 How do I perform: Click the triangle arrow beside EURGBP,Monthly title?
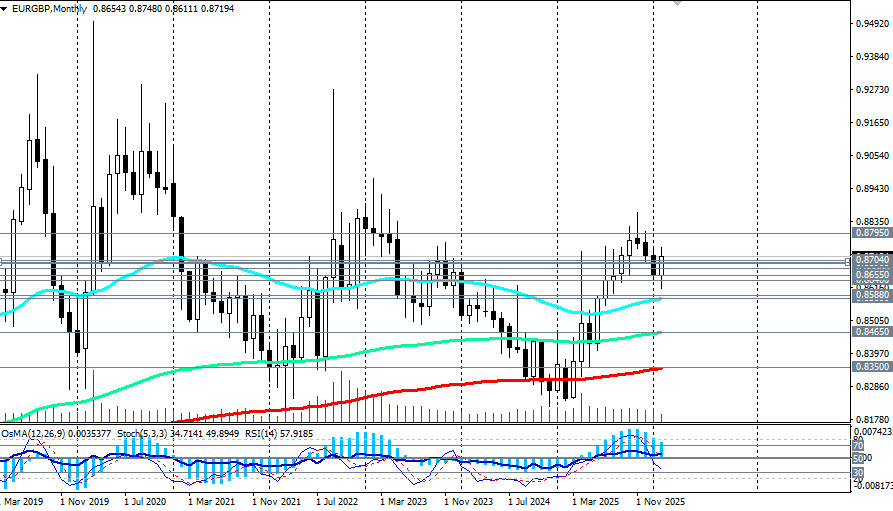tap(3, 9)
